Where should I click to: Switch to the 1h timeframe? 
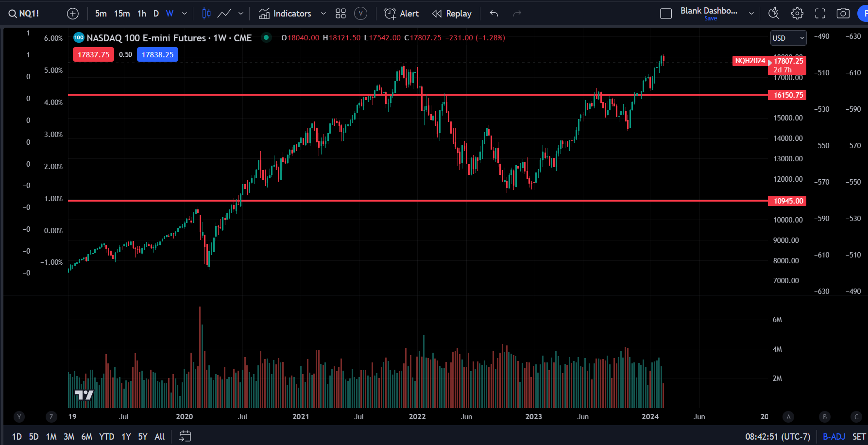pos(142,14)
